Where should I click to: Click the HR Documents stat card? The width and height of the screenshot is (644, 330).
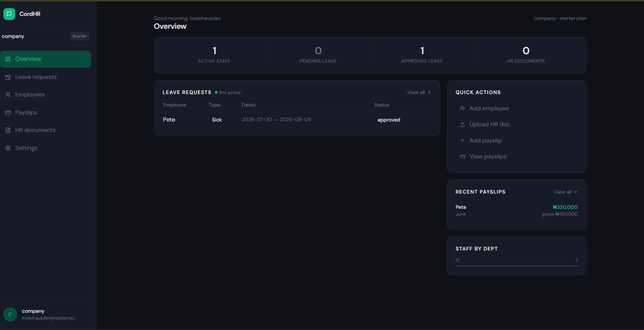[x=526, y=55]
